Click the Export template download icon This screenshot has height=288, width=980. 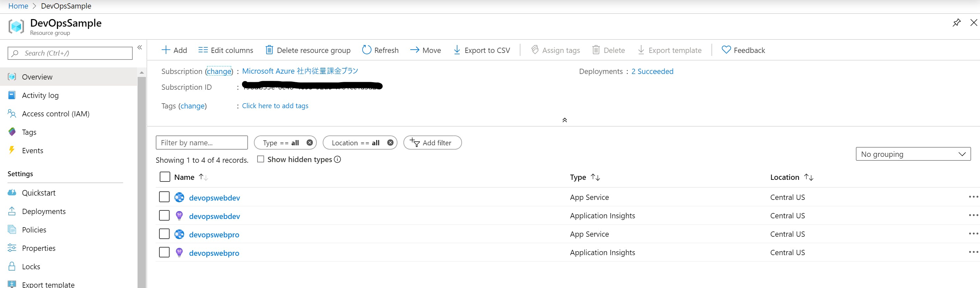(641, 50)
